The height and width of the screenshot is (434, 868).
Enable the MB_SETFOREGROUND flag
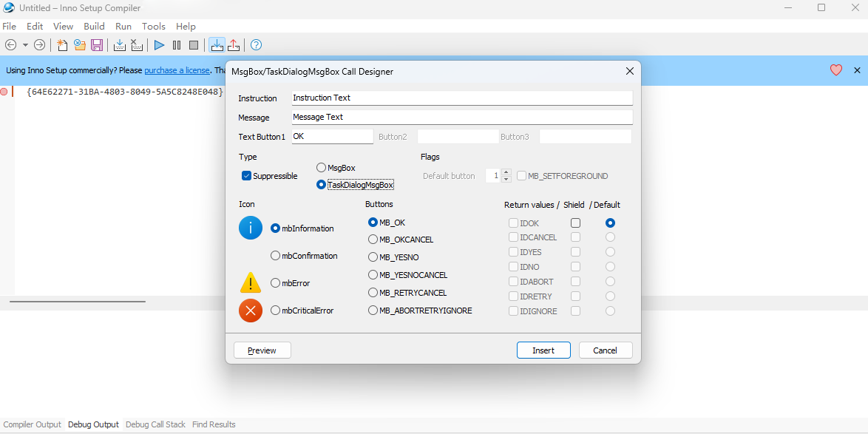521,176
